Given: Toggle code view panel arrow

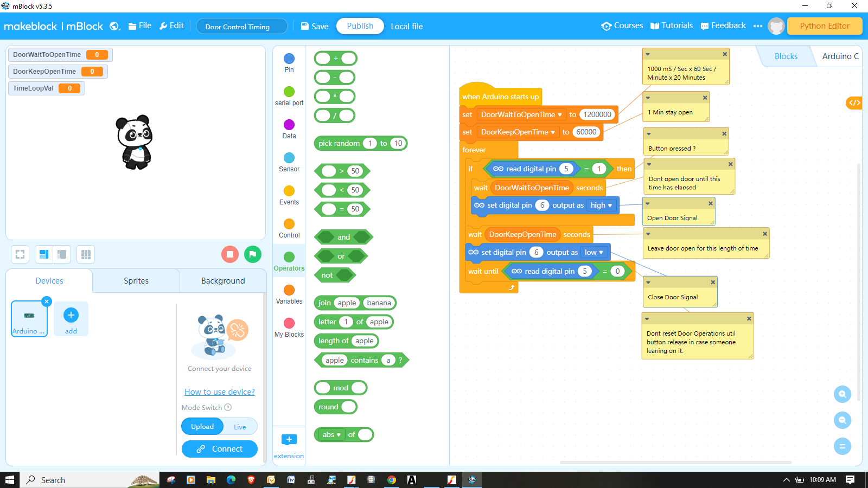Looking at the screenshot, I should [x=854, y=102].
